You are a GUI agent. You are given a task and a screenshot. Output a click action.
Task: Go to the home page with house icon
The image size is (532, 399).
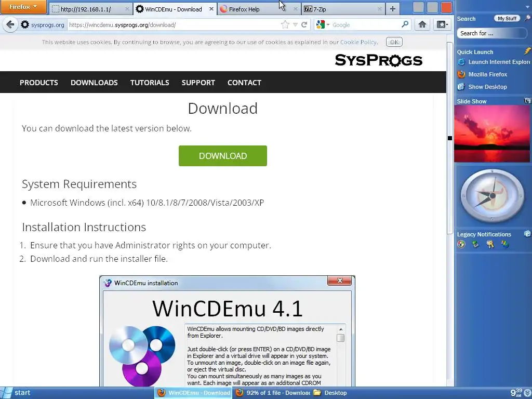(x=422, y=24)
